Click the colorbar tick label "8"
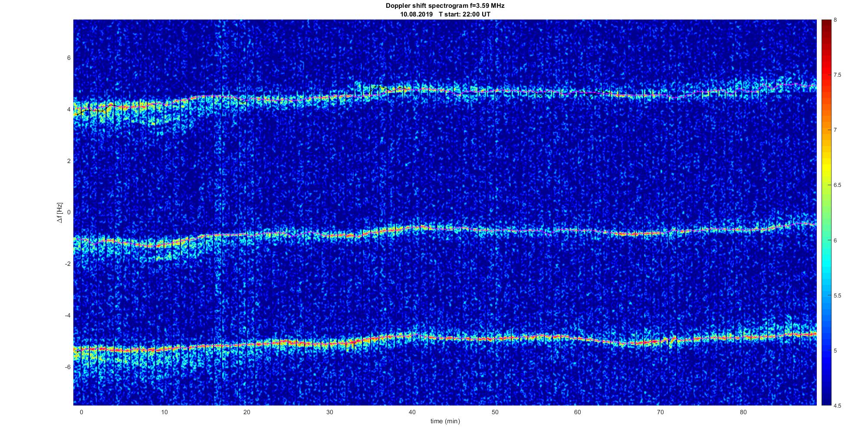 tap(835, 20)
